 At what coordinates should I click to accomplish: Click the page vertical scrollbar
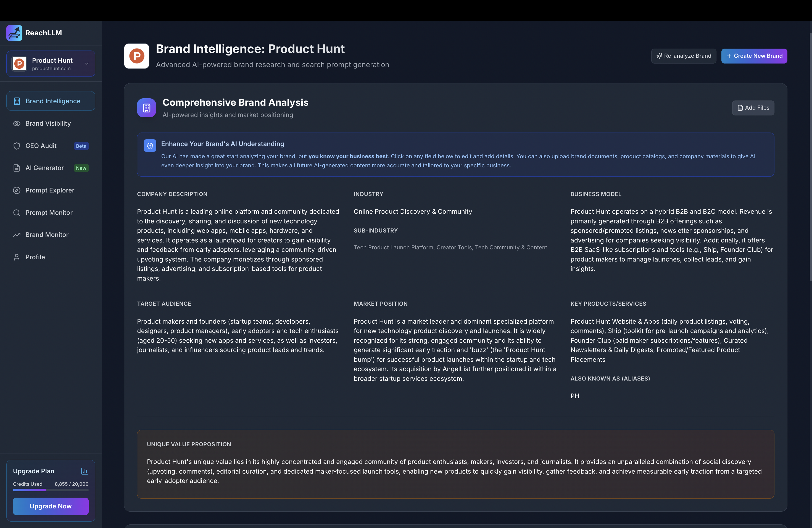[810, 157]
